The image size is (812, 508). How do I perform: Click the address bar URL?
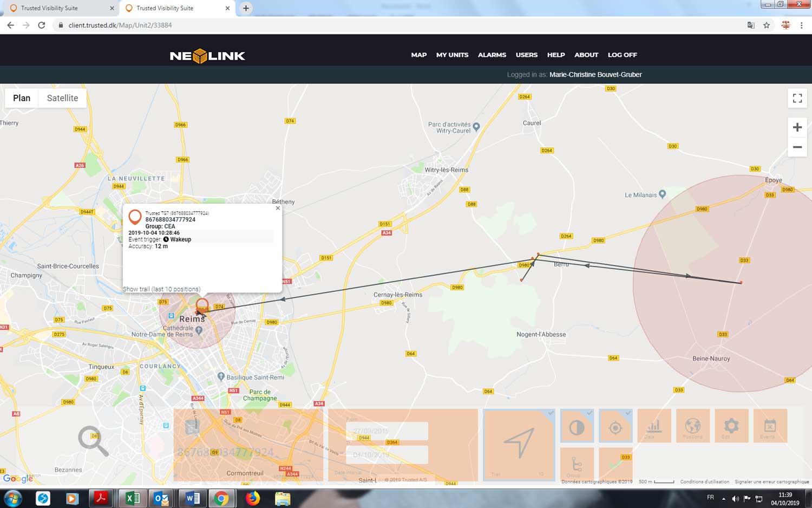point(120,25)
